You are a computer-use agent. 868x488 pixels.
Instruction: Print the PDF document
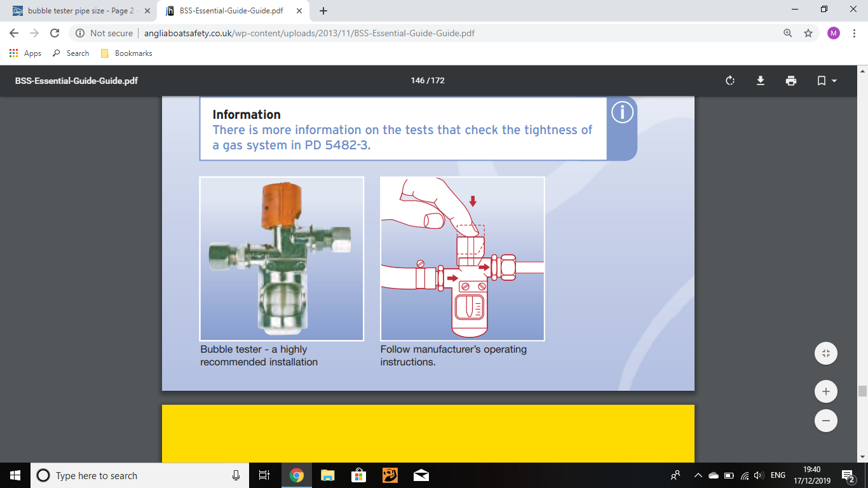[790, 81]
